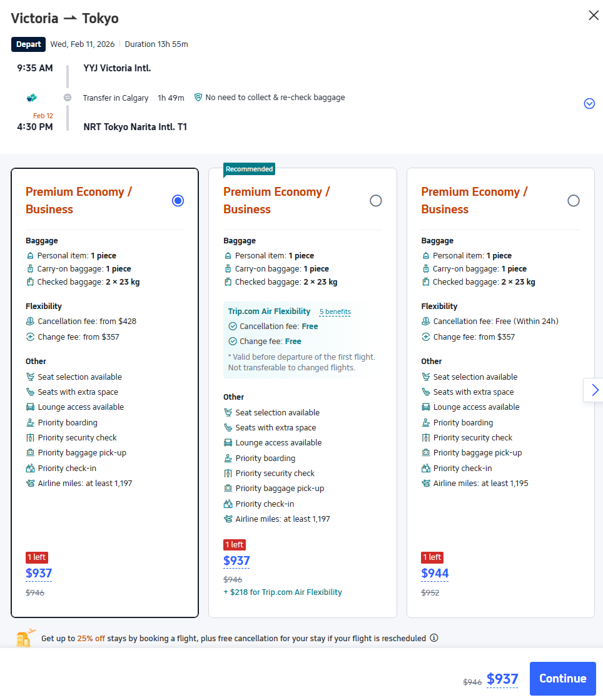Show next fare options with right arrow
603x700 pixels.
pyautogui.click(x=594, y=390)
